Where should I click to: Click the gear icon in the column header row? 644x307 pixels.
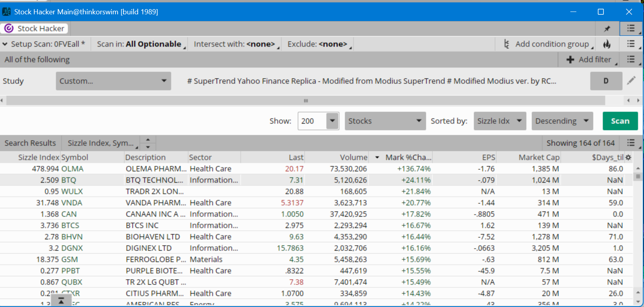pos(628,157)
